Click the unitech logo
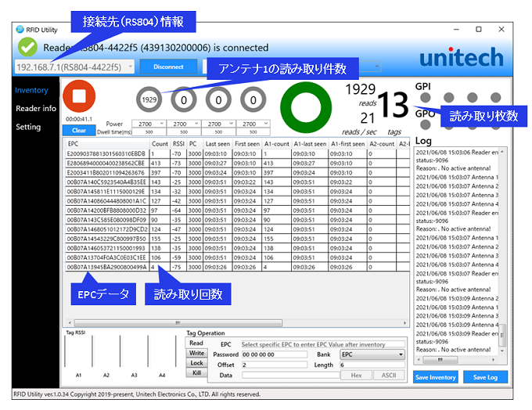The height and width of the screenshot is (410, 532). tap(461, 57)
